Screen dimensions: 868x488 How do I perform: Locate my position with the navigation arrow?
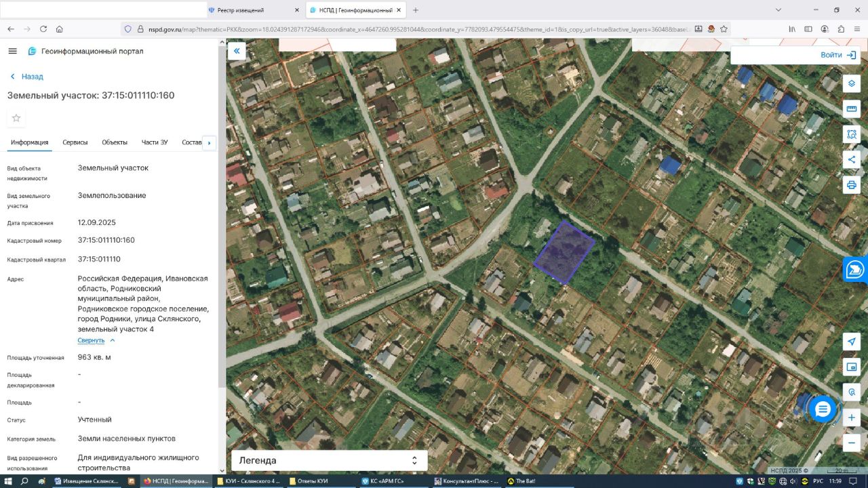tap(852, 342)
